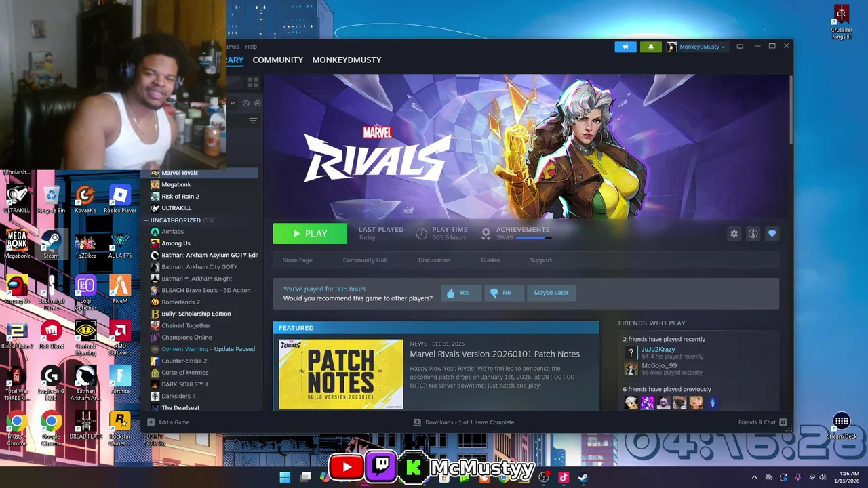Open the Crusader Kings III desktop shortcut

click(842, 22)
